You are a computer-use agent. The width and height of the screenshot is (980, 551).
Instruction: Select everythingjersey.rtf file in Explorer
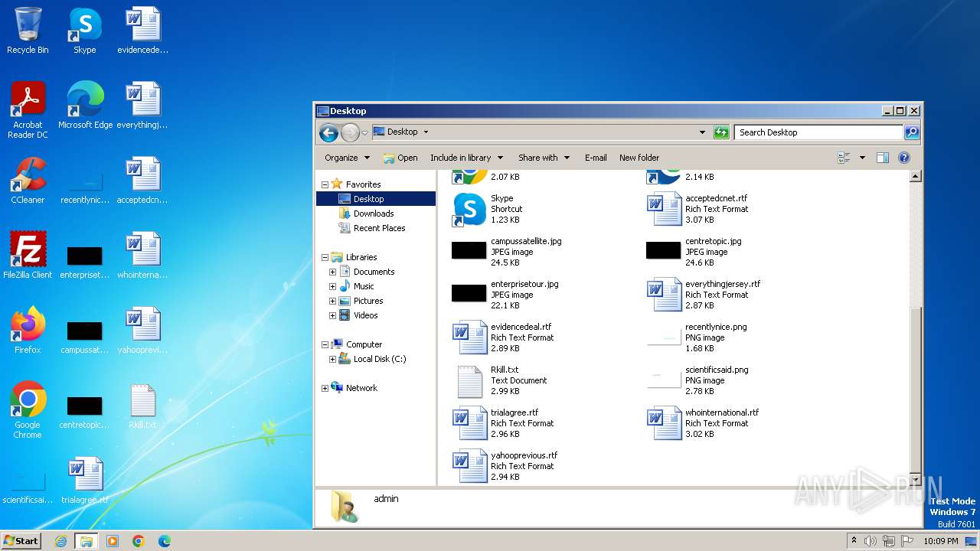(x=703, y=295)
